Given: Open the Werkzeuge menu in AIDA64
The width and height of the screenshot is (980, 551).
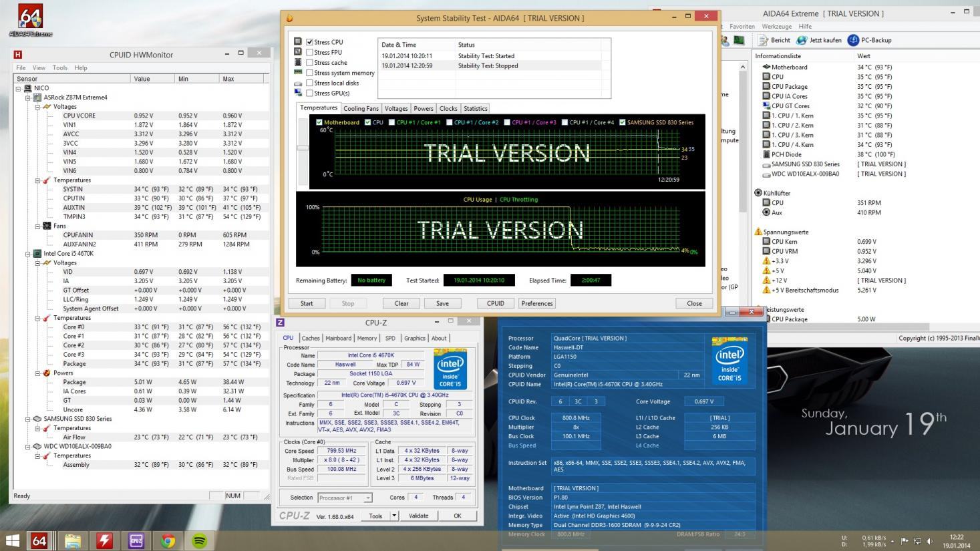Looking at the screenshot, I should pos(776,27).
